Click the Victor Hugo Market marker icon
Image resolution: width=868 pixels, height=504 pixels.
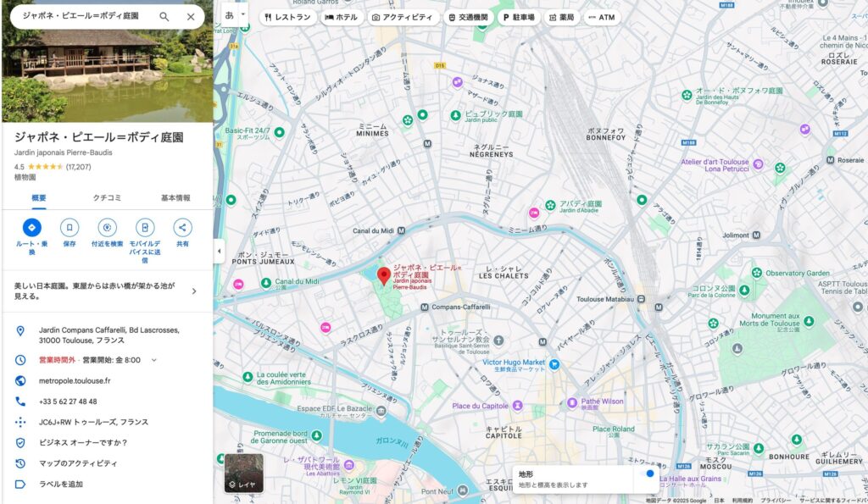(554, 364)
